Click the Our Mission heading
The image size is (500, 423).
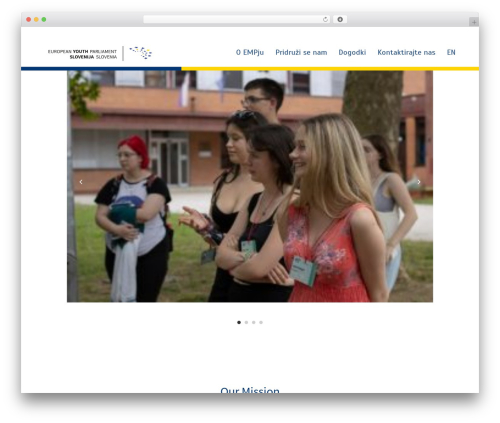(x=250, y=390)
